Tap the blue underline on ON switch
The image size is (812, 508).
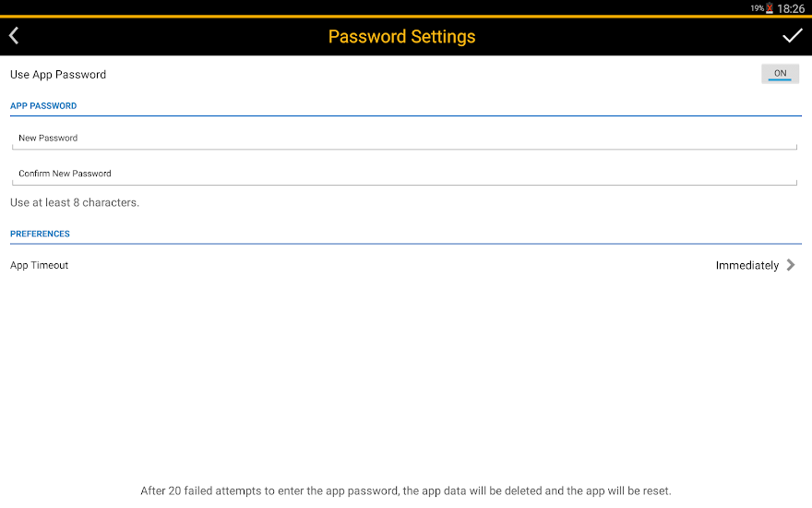tap(780, 79)
